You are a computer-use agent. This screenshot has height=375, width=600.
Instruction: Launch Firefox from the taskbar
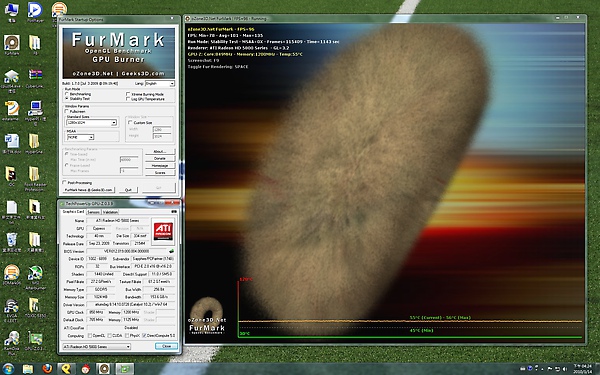click(47, 369)
